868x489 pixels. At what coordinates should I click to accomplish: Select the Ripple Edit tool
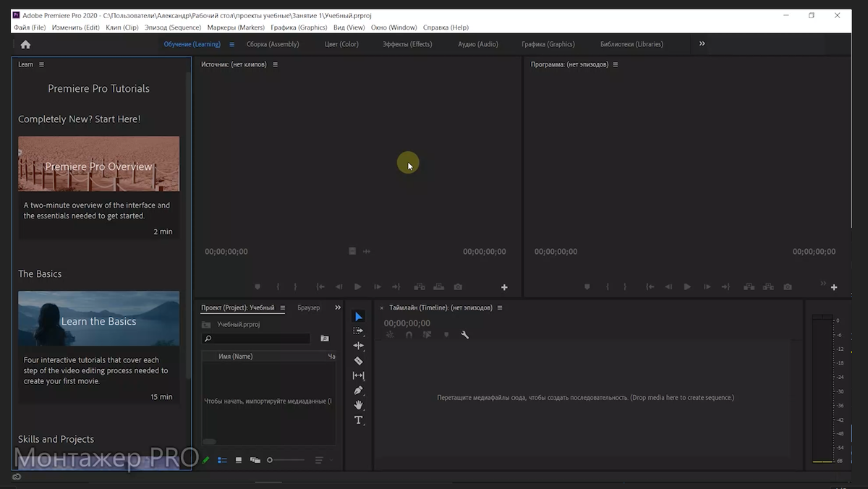click(x=359, y=346)
